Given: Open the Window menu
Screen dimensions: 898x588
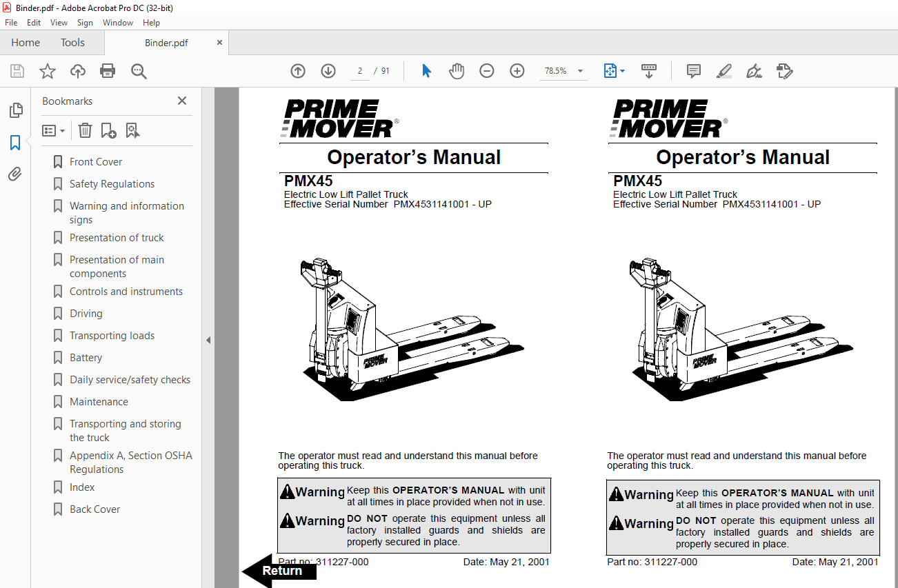Looking at the screenshot, I should [x=118, y=23].
